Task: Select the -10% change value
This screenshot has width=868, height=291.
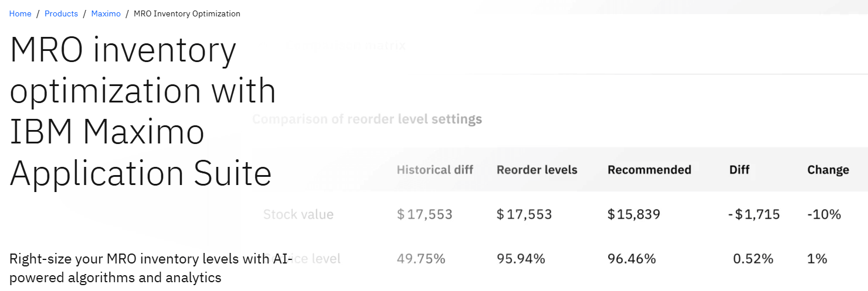Action: 824,214
